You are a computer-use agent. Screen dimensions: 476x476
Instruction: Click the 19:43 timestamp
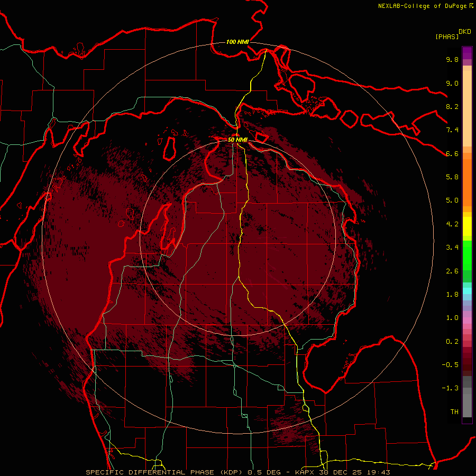click(378, 472)
